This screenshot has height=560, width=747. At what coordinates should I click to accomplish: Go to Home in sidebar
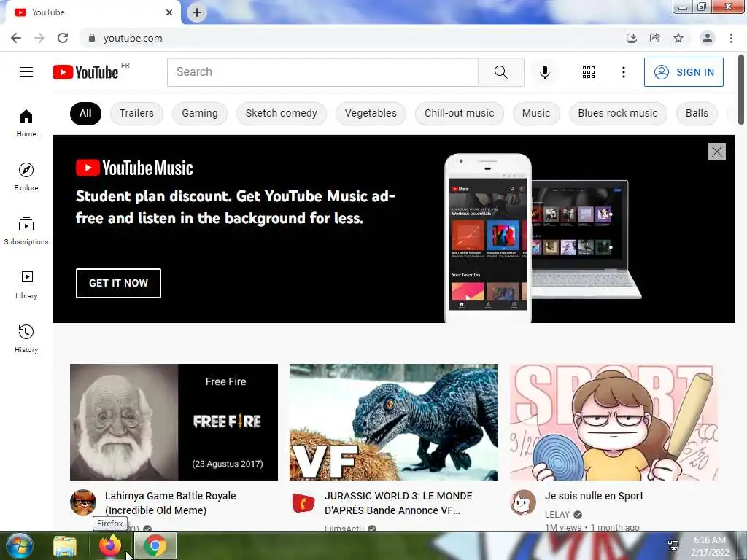pos(26,123)
